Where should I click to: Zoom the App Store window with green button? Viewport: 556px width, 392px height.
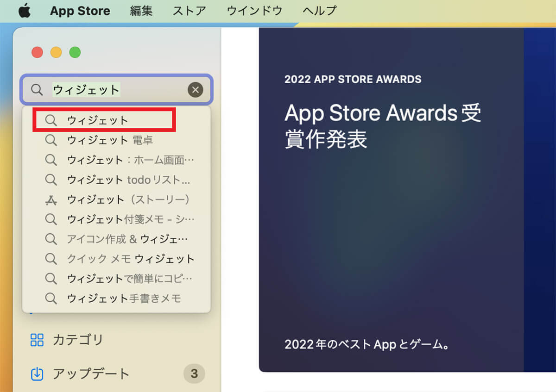click(75, 52)
